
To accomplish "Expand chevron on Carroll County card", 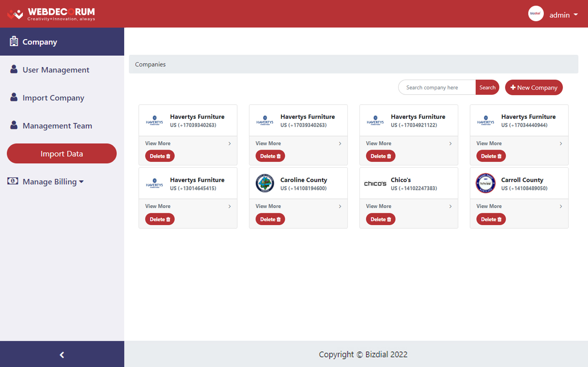I will pos(561,206).
